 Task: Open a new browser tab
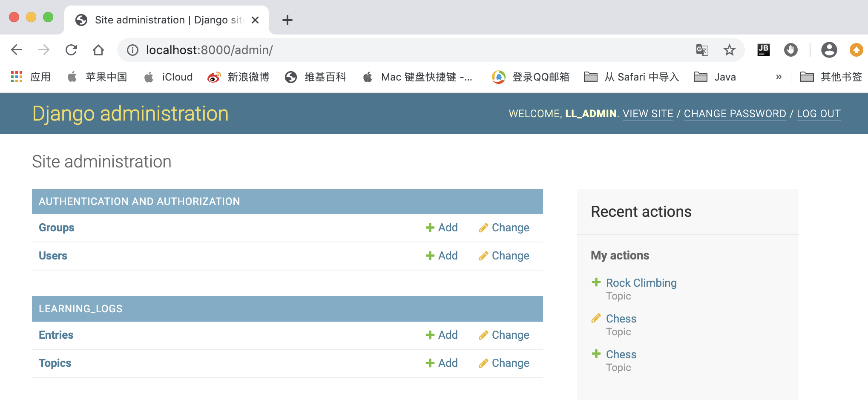[x=287, y=20]
